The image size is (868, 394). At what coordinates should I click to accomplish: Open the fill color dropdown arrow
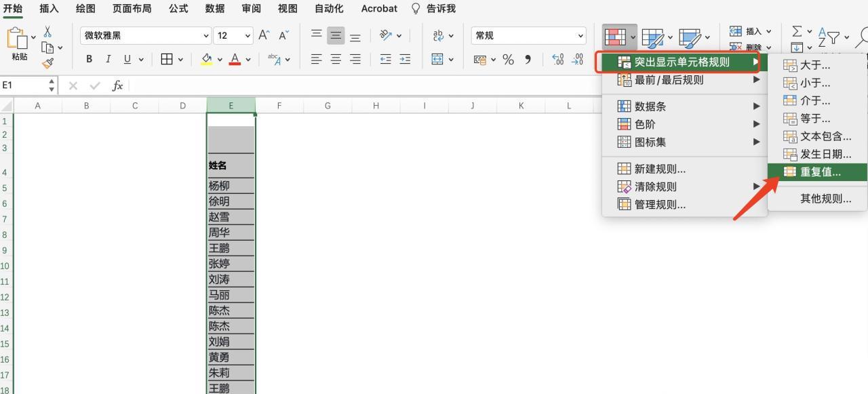[220, 59]
